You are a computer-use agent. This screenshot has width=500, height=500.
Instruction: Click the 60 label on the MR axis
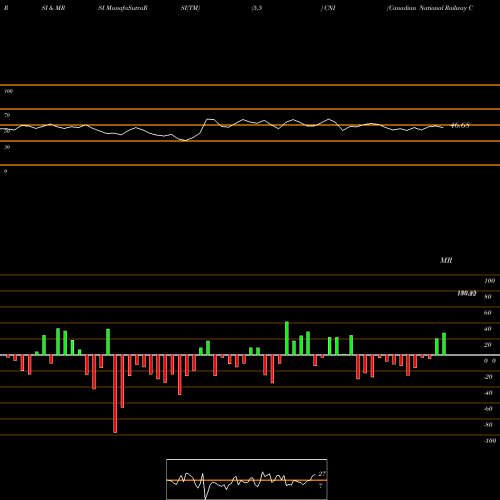[x=488, y=313]
